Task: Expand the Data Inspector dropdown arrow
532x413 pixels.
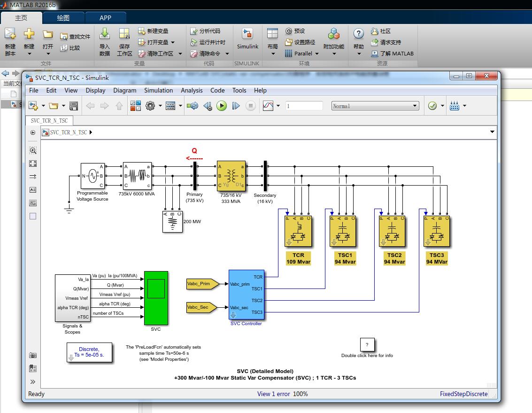Action: point(278,106)
